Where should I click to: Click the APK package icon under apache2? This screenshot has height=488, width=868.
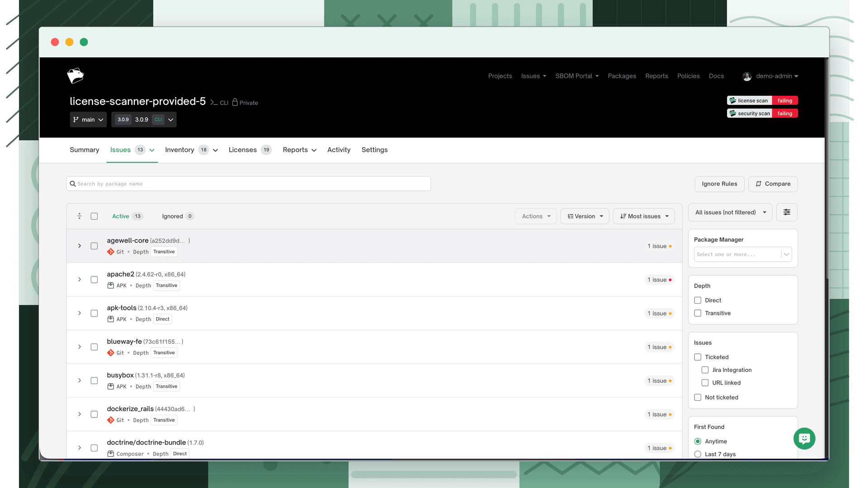point(111,286)
